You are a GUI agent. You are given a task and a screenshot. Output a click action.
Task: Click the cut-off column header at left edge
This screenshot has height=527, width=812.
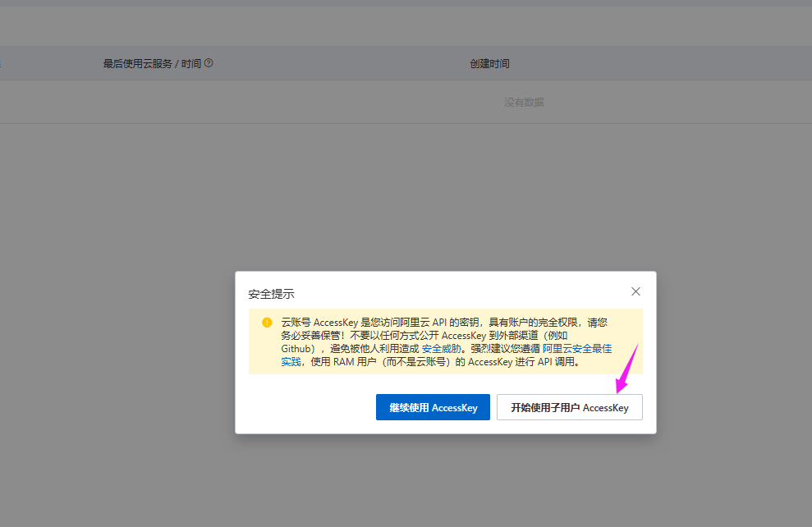[1, 64]
